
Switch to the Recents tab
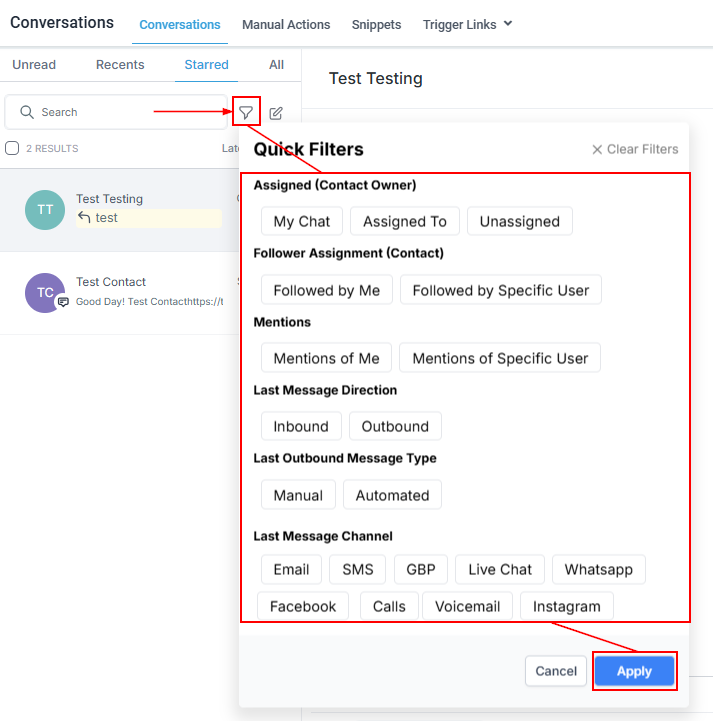[120, 64]
